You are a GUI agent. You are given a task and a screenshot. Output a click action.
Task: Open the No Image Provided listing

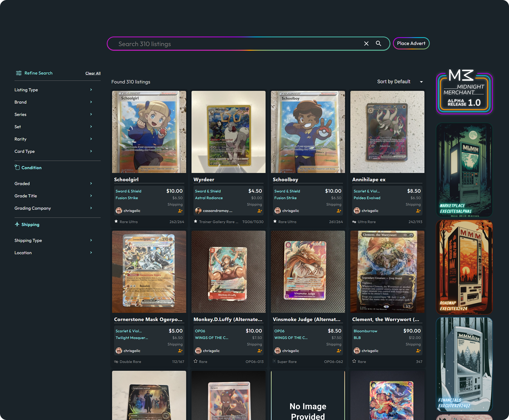pyautogui.click(x=308, y=395)
